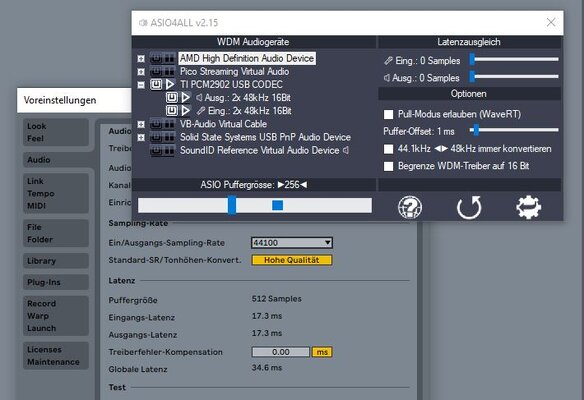Image resolution: width=584 pixels, height=400 pixels.
Task: Open Link Tempo MIDI preferences tab
Action: click(56, 193)
